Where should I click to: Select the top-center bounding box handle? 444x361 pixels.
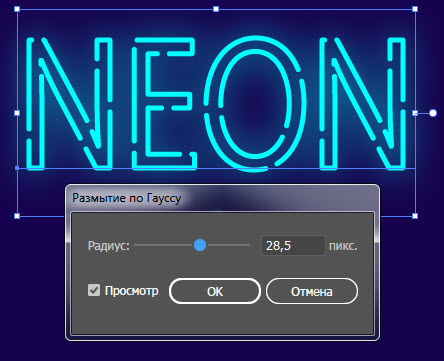click(x=216, y=9)
